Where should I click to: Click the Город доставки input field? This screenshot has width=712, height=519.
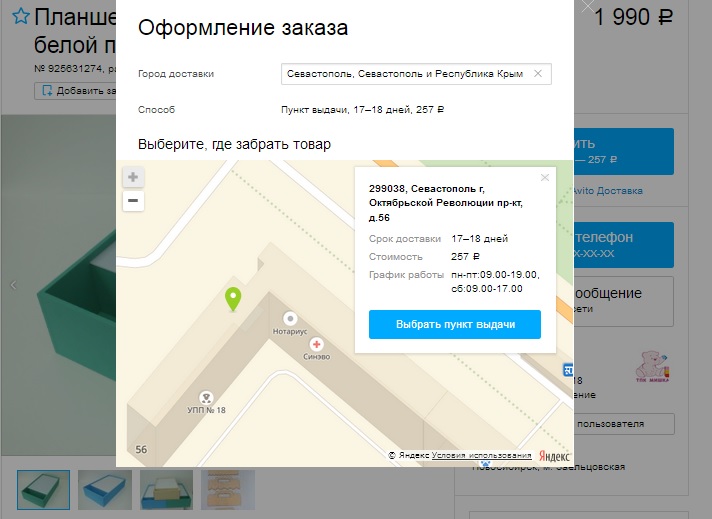point(405,74)
